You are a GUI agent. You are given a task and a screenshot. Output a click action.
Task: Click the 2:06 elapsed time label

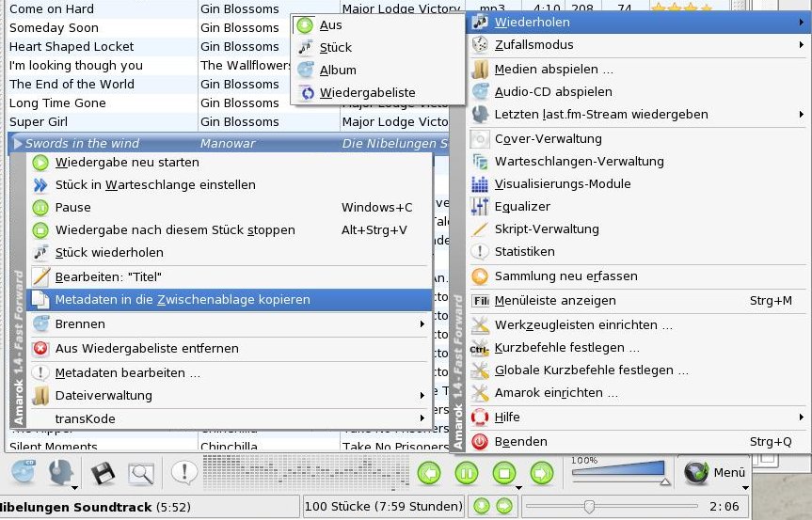click(x=724, y=507)
